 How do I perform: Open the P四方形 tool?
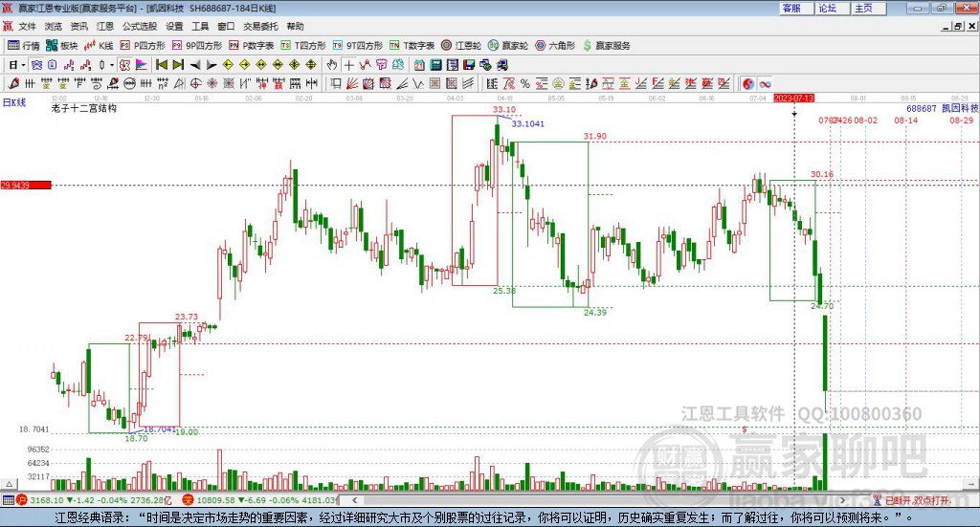tap(143, 46)
